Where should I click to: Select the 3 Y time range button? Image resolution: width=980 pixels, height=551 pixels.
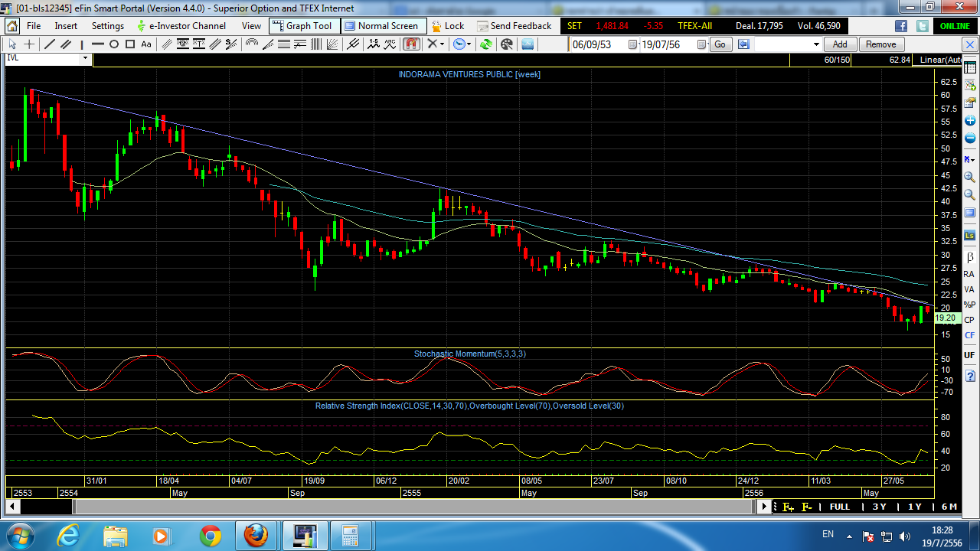[x=880, y=507]
